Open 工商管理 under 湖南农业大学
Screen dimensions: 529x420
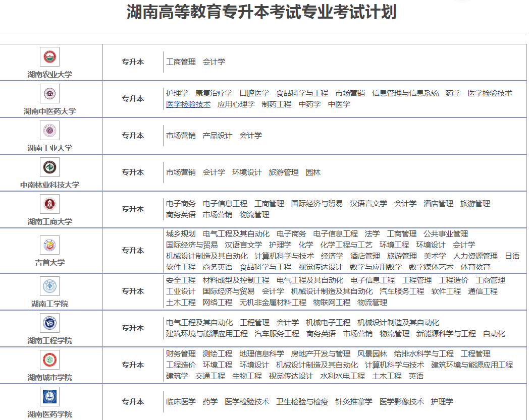click(181, 62)
